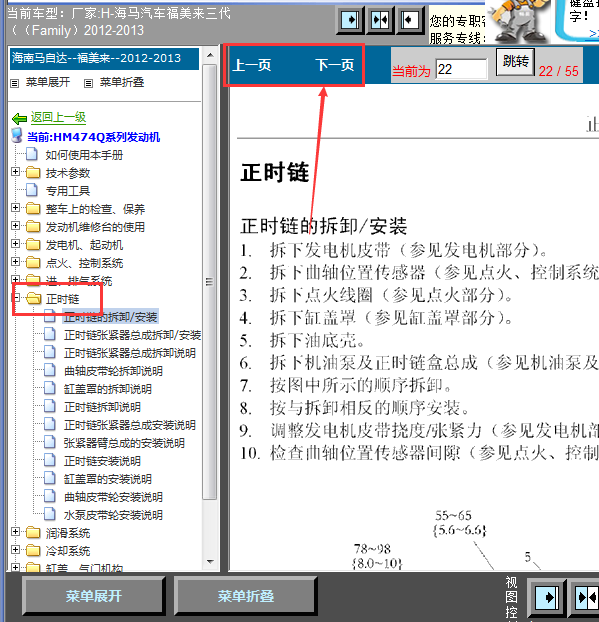Image resolution: width=599 pixels, height=622 pixels.
Task: Select 海南马自达--福美来--2012-2013 header item
Action: (x=104, y=59)
